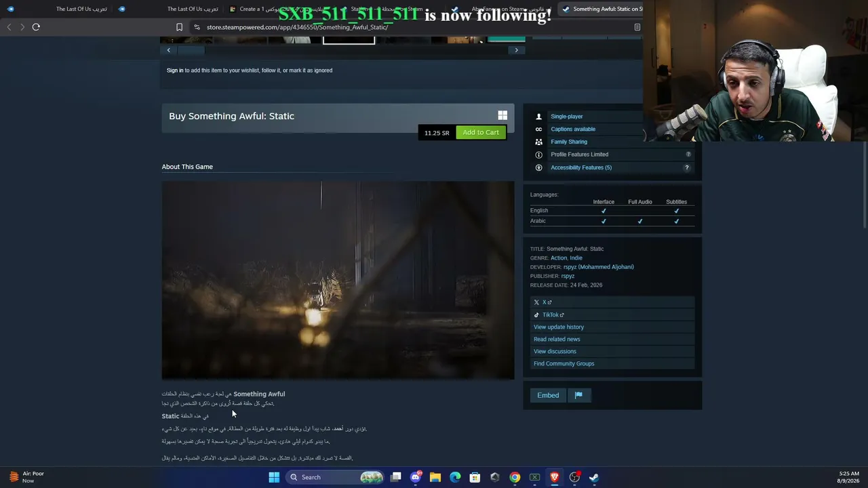The width and height of the screenshot is (868, 488).
Task: Click the browser forward arrow
Action: 22,27
